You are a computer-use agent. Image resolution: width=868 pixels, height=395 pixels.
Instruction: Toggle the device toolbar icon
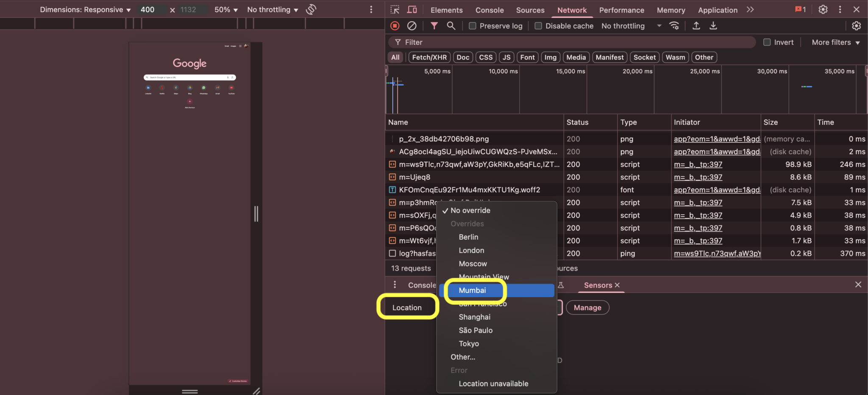coord(412,10)
